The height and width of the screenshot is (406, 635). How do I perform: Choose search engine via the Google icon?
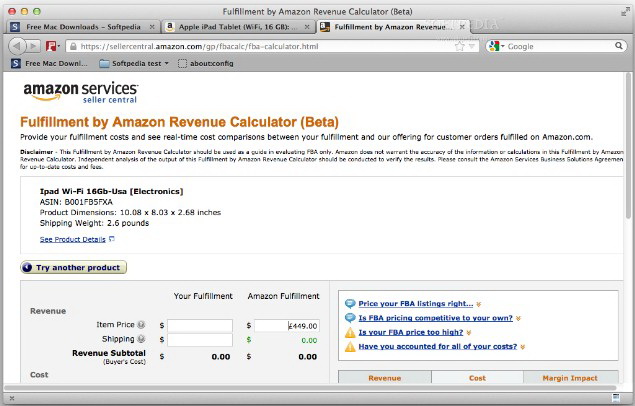pos(496,46)
